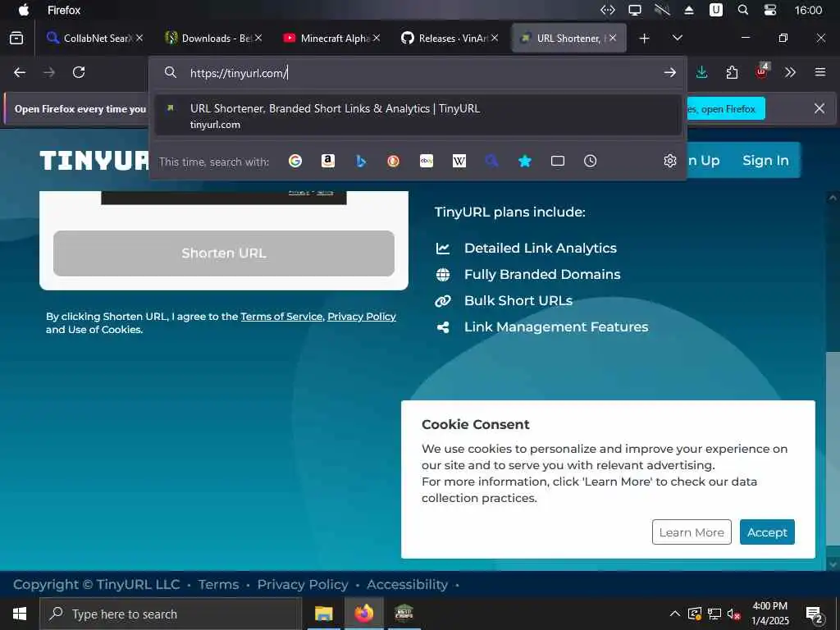
Task: Click Learn More in Cookie Consent
Action: [x=692, y=532]
